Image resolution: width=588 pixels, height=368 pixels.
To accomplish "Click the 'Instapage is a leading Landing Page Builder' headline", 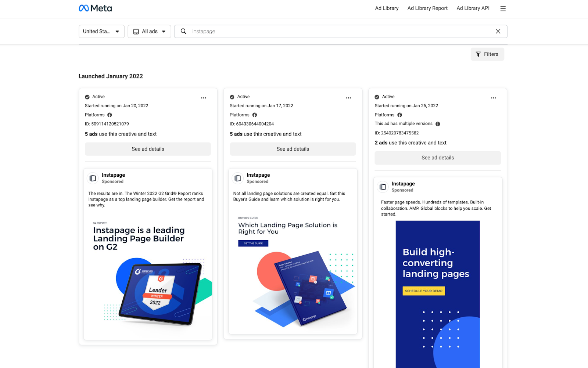I will pos(139,238).
